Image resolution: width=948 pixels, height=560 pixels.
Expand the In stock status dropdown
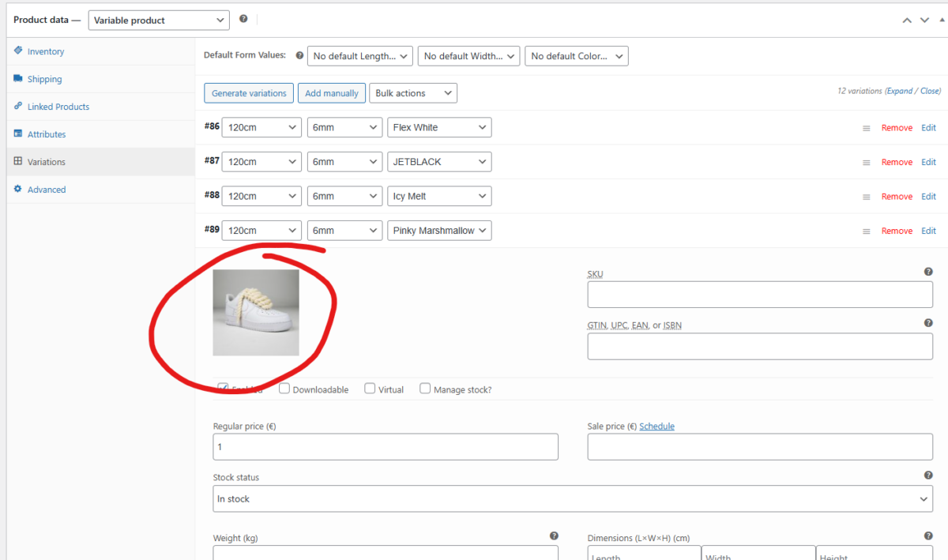coord(573,499)
